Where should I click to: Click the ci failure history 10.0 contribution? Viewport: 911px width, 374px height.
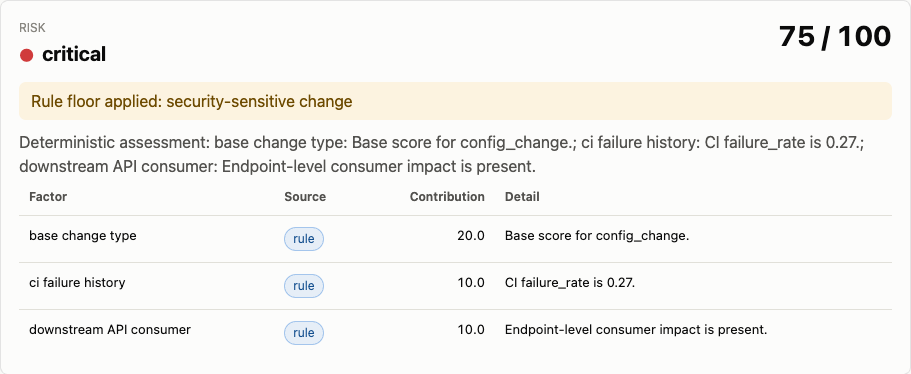coord(471,283)
